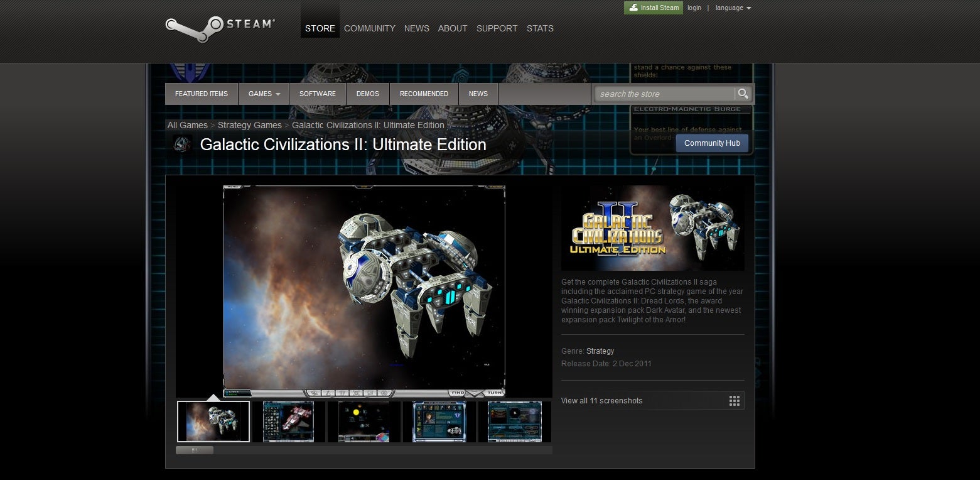Click the Ultimate Edition header image
The height and width of the screenshot is (480, 980).
pyautogui.click(x=653, y=227)
